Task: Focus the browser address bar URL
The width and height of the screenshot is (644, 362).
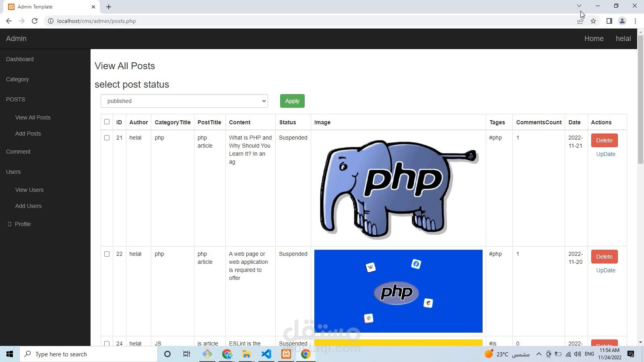Action: click(x=97, y=21)
